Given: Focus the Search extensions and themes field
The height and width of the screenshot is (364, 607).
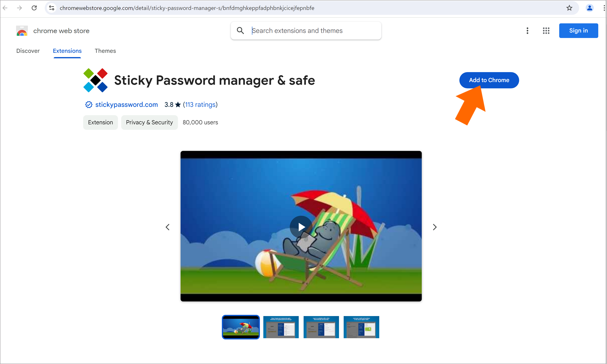Looking at the screenshot, I should (x=306, y=31).
